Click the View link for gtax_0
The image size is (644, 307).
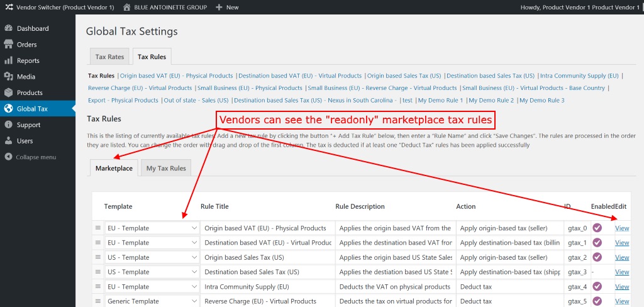click(622, 228)
